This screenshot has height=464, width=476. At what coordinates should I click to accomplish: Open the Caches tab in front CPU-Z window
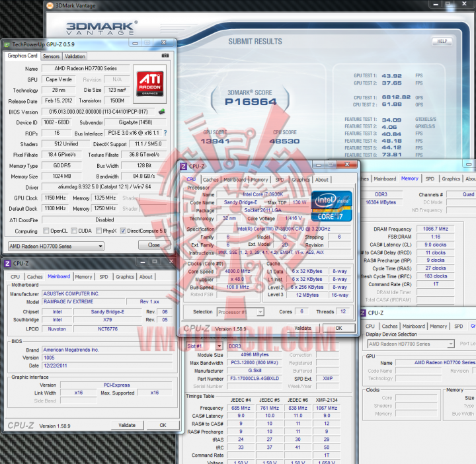pos(211,180)
